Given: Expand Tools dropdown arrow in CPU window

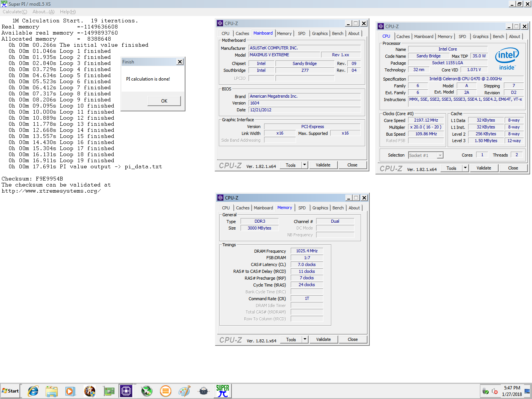Looking at the screenshot, I should 465,168.
